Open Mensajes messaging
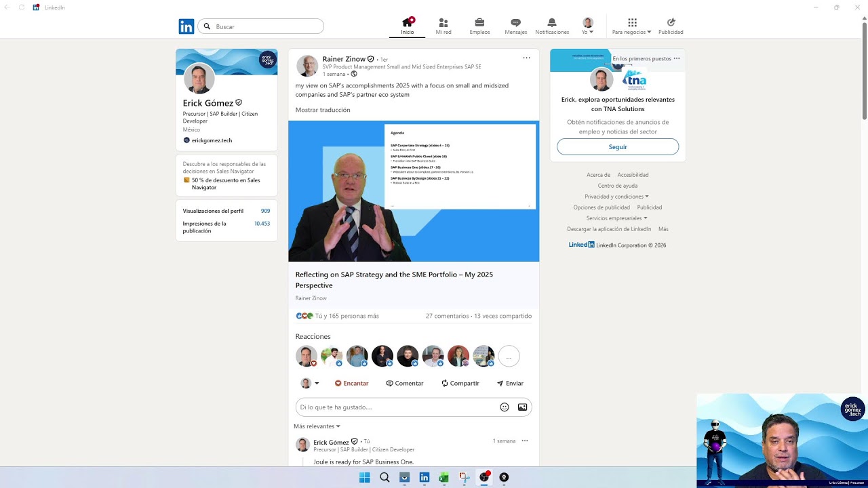The height and width of the screenshot is (488, 868). [515, 26]
